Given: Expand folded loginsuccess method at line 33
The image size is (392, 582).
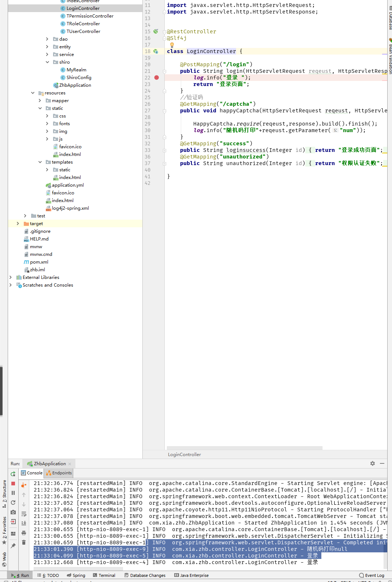Looking at the screenshot, I should point(164,150).
